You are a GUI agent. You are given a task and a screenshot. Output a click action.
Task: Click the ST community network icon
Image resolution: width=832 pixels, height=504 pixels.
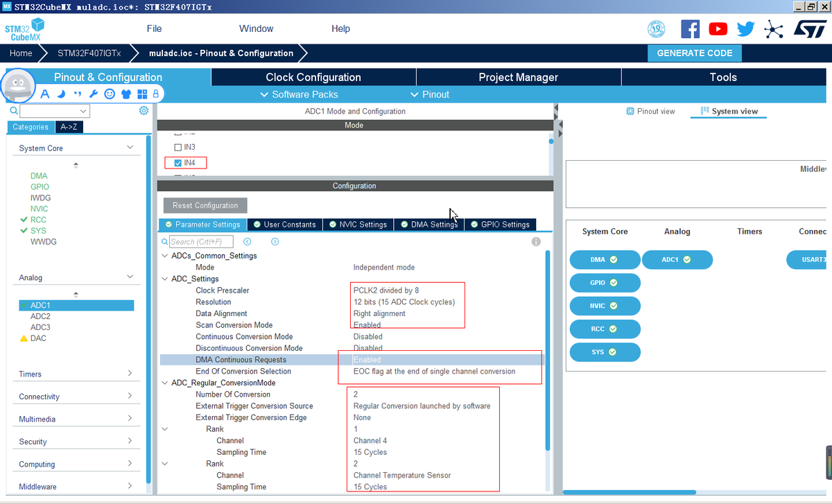[x=773, y=28]
